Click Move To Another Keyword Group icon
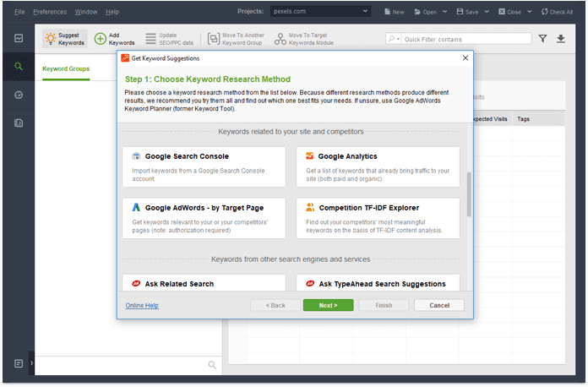The height and width of the screenshot is (387, 588). (214, 39)
